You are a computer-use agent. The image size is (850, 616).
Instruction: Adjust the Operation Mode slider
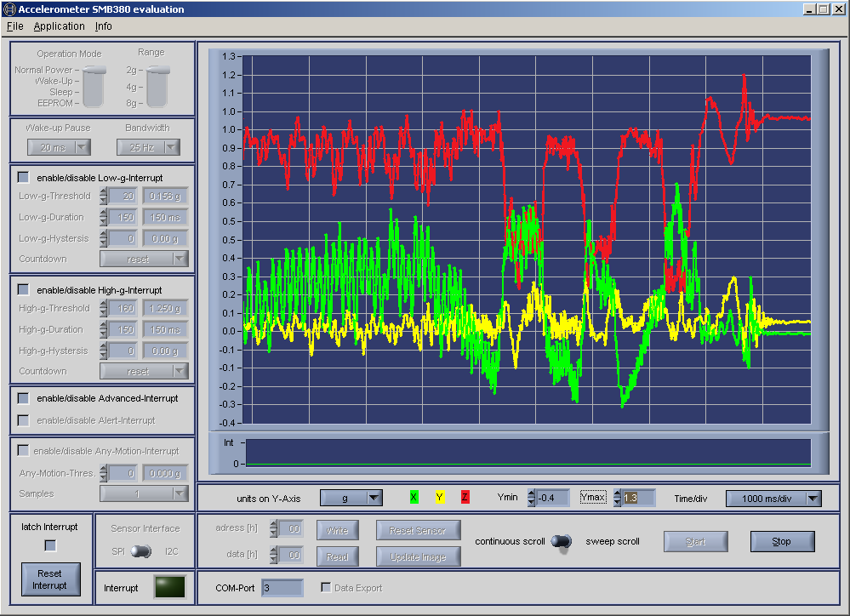click(94, 86)
